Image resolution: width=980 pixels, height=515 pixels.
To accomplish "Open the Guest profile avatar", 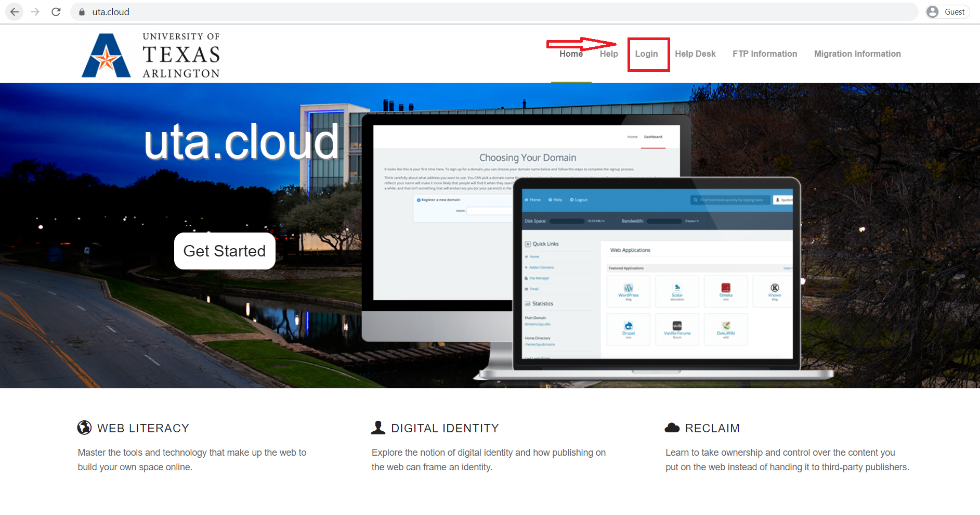I will point(933,12).
